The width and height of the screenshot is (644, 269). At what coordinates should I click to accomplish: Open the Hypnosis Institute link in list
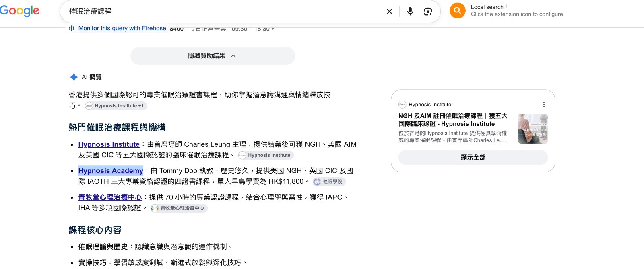pos(109,144)
